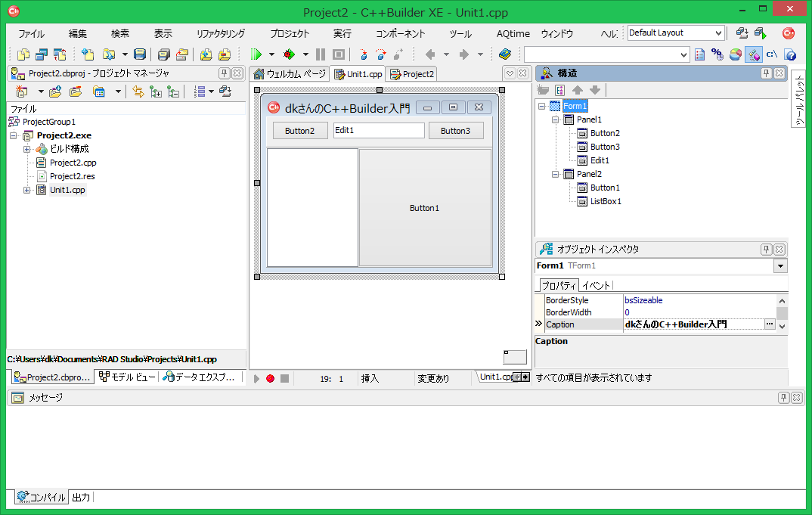Switch to the ウェルカム ページ tab

[289, 74]
